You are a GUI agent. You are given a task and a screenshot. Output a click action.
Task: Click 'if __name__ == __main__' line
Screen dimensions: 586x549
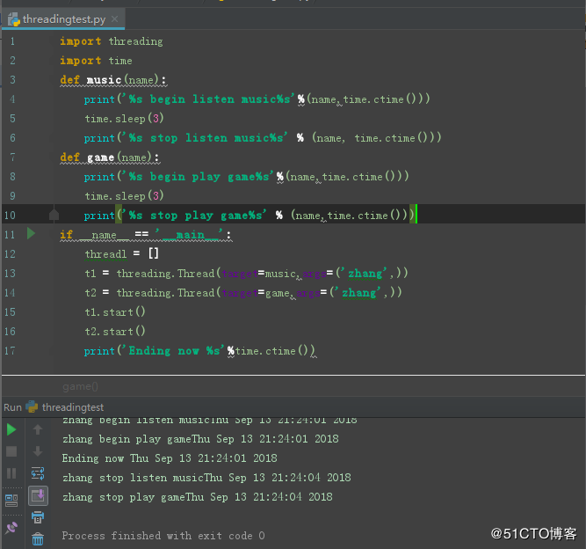click(x=146, y=235)
